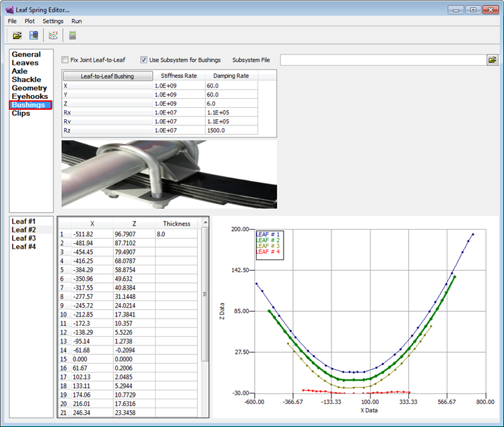
Task: Open the File menu
Action: tap(12, 21)
